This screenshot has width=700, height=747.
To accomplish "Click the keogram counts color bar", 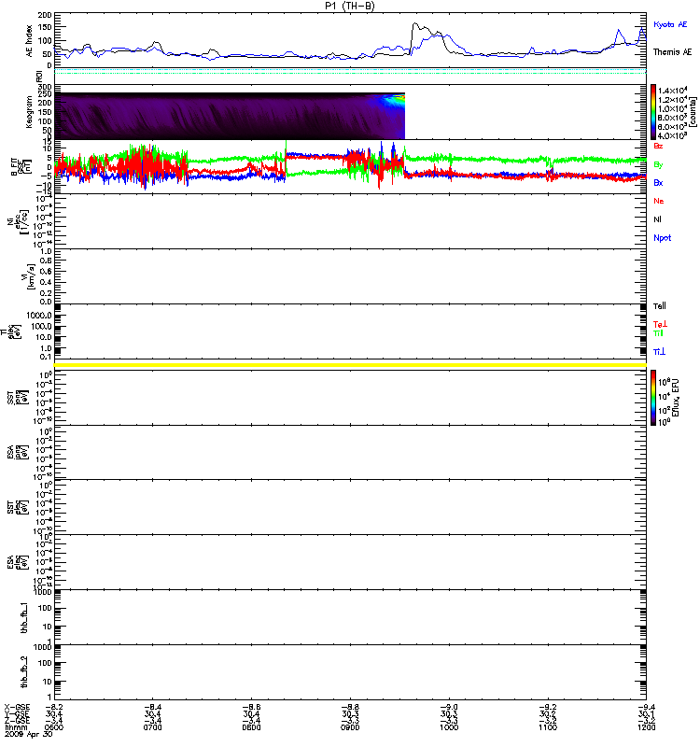I will (x=653, y=112).
